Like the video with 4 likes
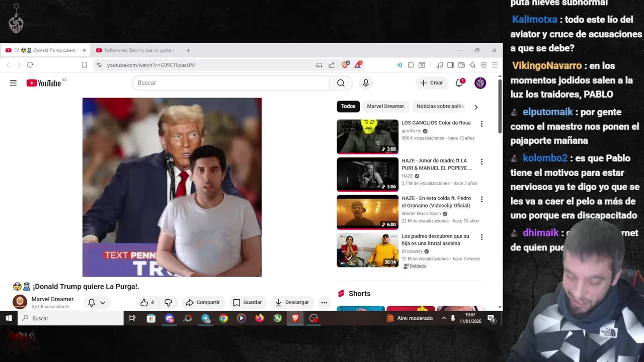 click(x=147, y=302)
